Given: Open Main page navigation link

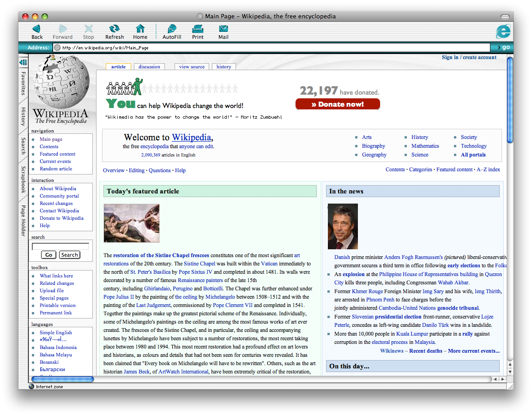Looking at the screenshot, I should pos(51,139).
